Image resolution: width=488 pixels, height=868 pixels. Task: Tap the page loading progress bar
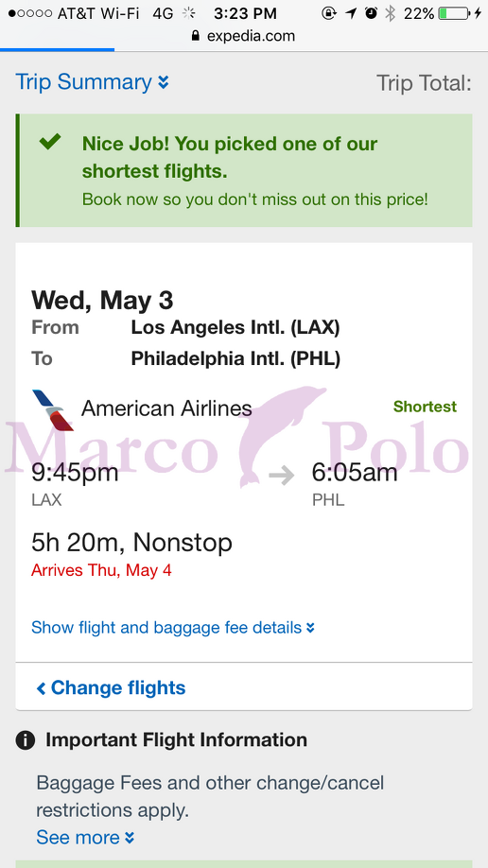pos(58,50)
